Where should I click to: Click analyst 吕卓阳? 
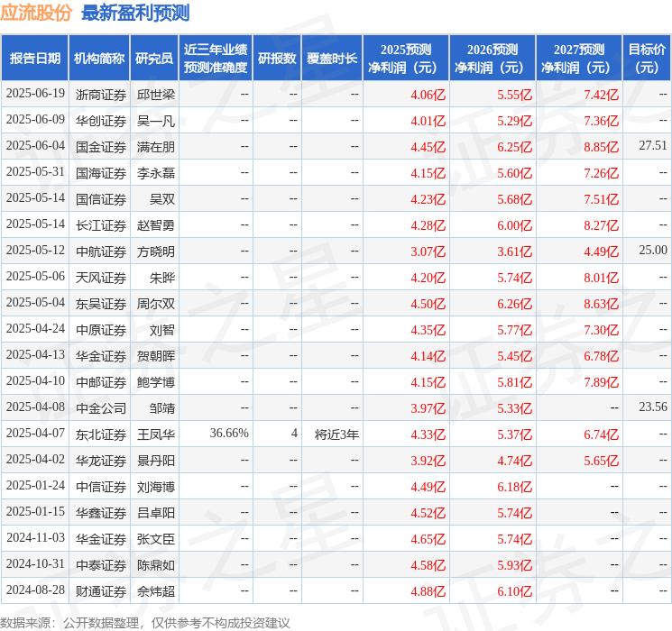156,513
